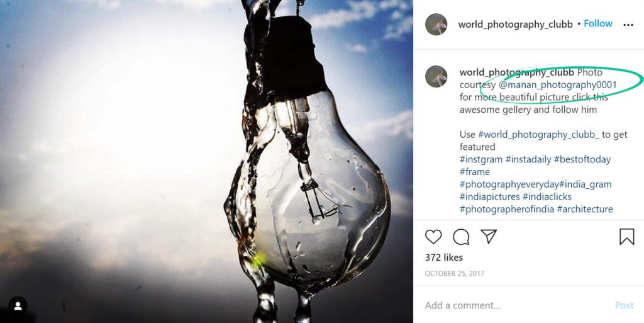Open the #instadaily hashtag
Screen dimensions: 644x323
[528, 159]
